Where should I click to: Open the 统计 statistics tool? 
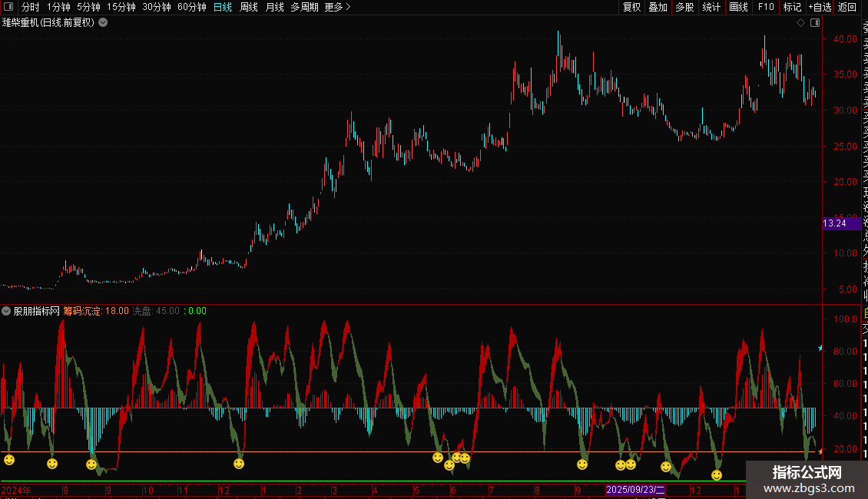[711, 7]
